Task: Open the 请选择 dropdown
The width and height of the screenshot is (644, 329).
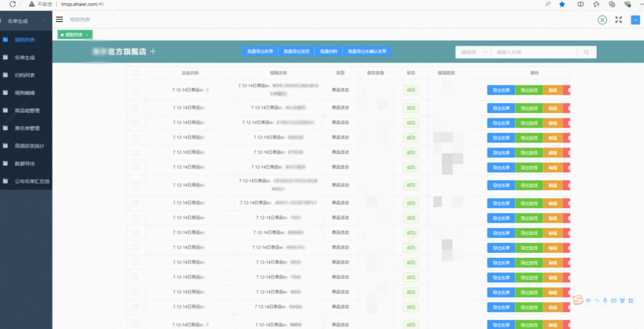Action: pyautogui.click(x=473, y=52)
